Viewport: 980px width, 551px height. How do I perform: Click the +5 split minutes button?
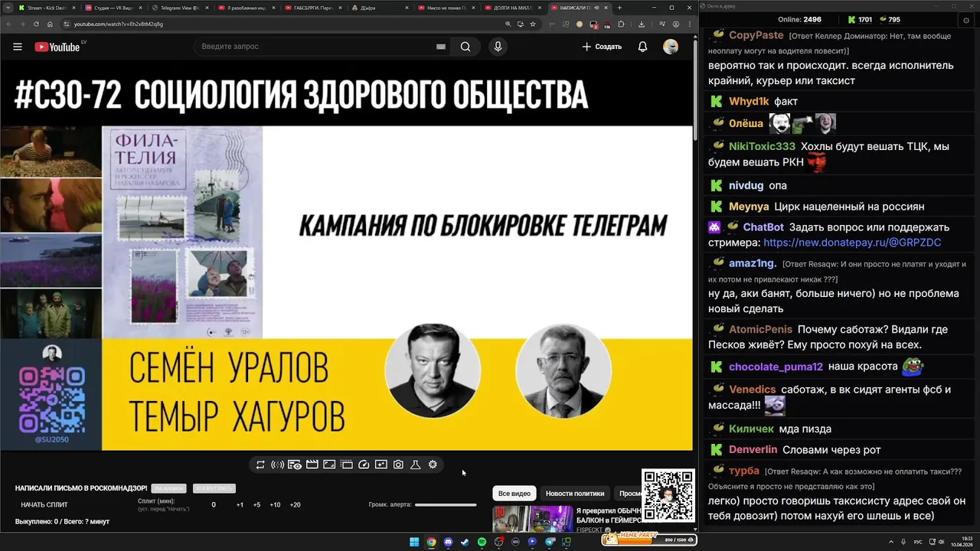tap(256, 505)
